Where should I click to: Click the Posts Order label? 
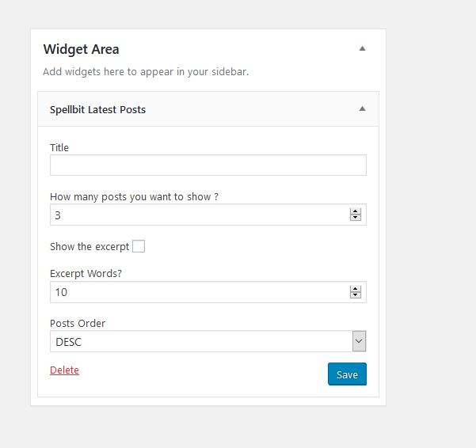click(x=78, y=324)
